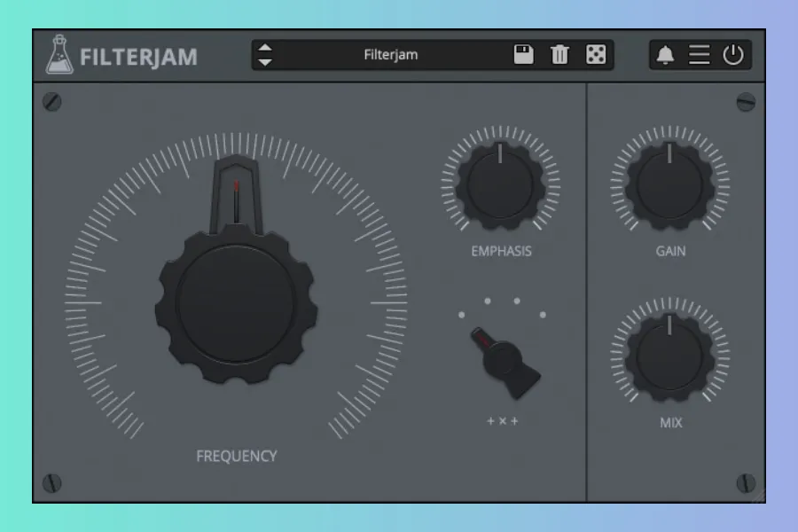This screenshot has height=532, width=798.
Task: Save the current preset with floppy disk icon
Action: pyautogui.click(x=524, y=55)
